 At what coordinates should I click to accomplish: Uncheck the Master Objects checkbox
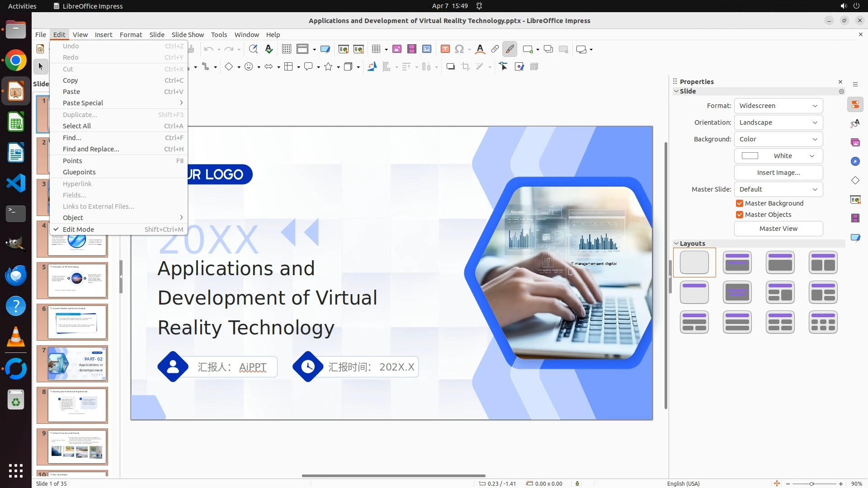[x=740, y=215]
